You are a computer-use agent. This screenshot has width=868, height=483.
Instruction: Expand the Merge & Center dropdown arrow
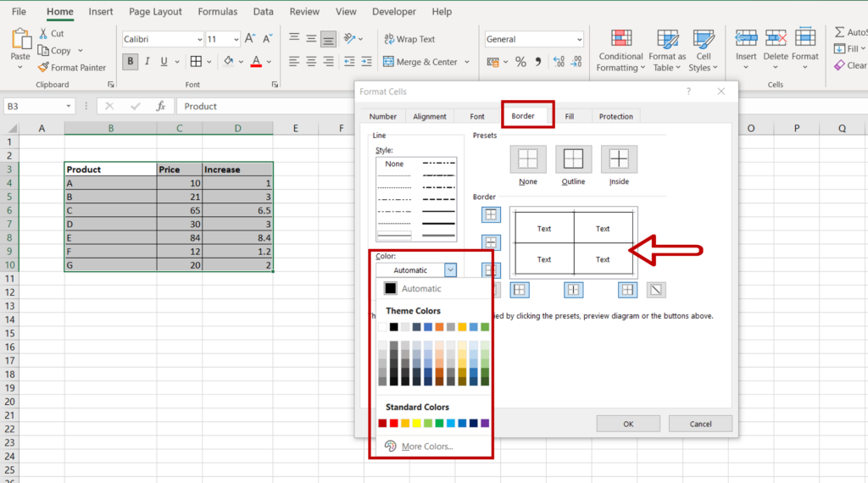(x=467, y=62)
